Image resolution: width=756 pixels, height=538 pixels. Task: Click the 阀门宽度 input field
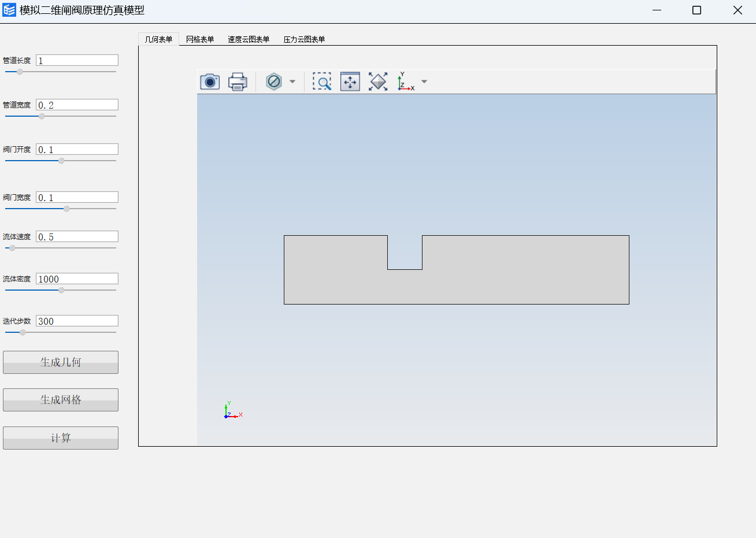tap(77, 197)
